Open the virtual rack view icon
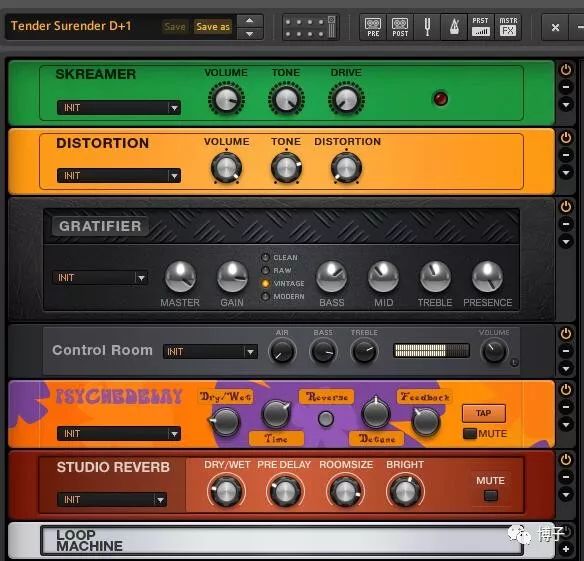The height and width of the screenshot is (561, 584). 310,27
